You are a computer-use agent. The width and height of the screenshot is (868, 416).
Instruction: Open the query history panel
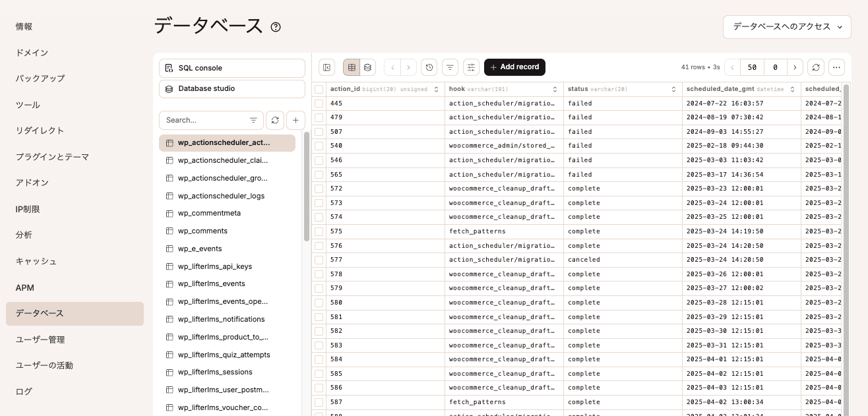pyautogui.click(x=429, y=67)
